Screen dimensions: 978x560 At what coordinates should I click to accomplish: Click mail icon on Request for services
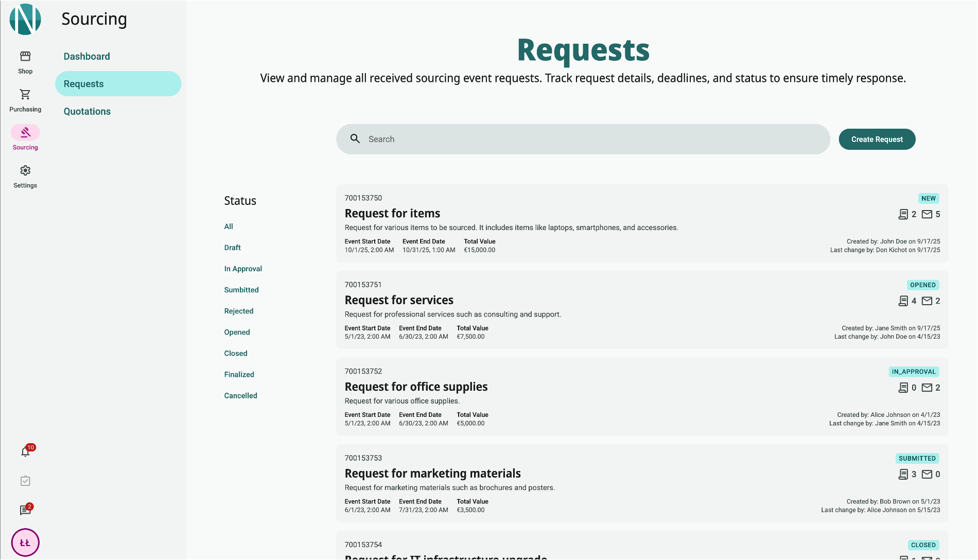[927, 301]
